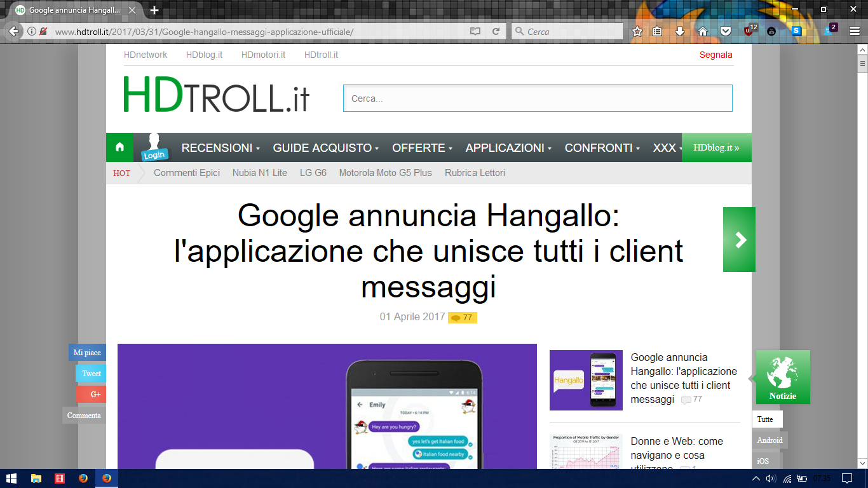
Task: Open Rubrica Lettori hot topic
Action: (475, 173)
